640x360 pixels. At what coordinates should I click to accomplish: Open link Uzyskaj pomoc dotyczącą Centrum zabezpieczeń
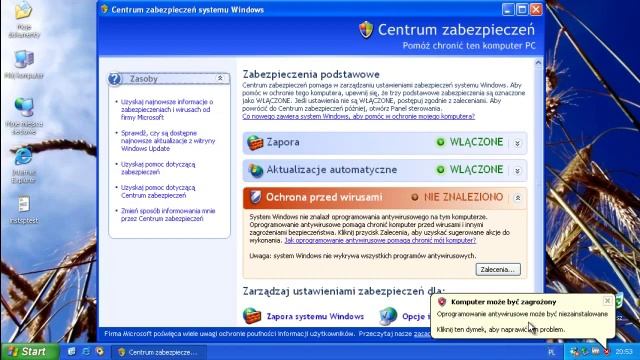[x=158, y=191]
